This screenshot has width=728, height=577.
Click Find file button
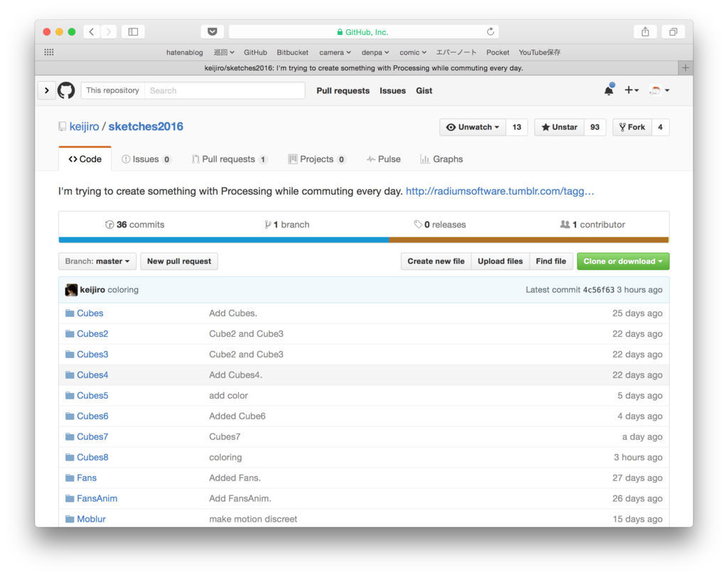click(551, 261)
